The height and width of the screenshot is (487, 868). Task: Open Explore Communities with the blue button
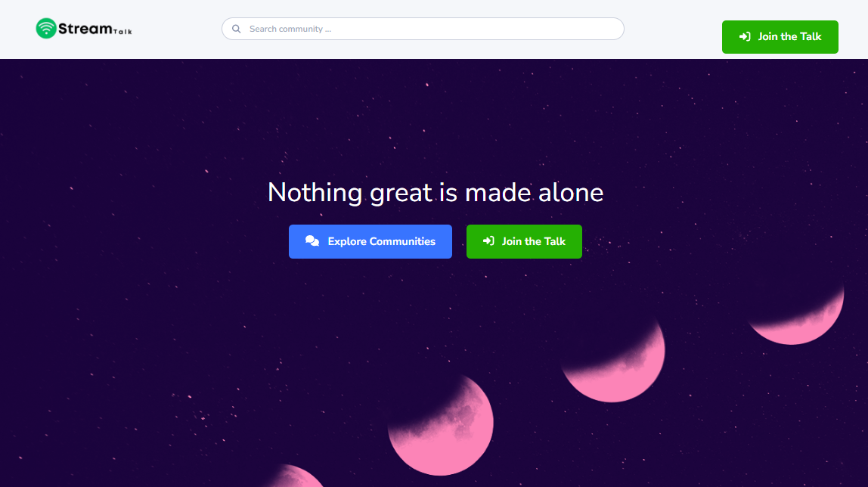(x=370, y=241)
